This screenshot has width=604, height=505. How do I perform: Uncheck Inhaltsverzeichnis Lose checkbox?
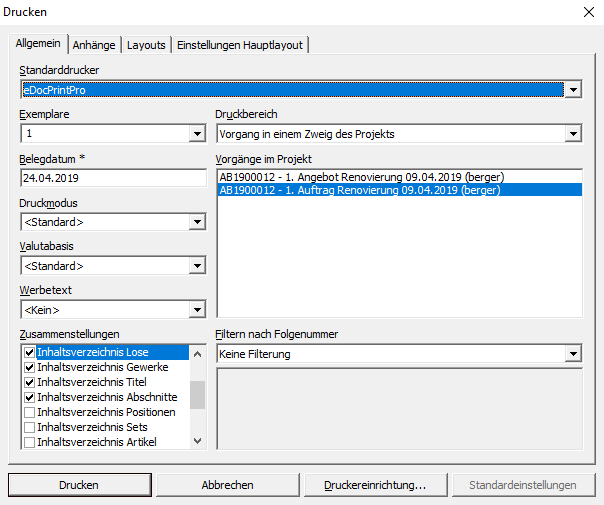click(29, 352)
